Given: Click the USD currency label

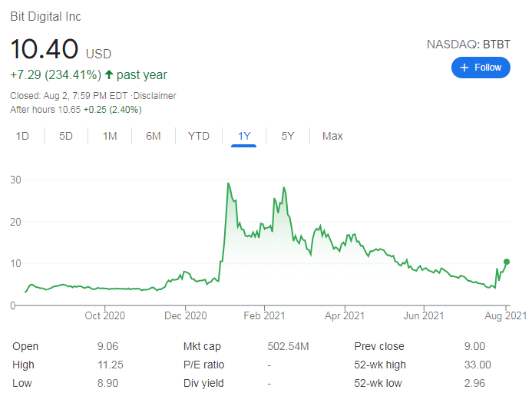Looking at the screenshot, I should pyautogui.click(x=98, y=54).
